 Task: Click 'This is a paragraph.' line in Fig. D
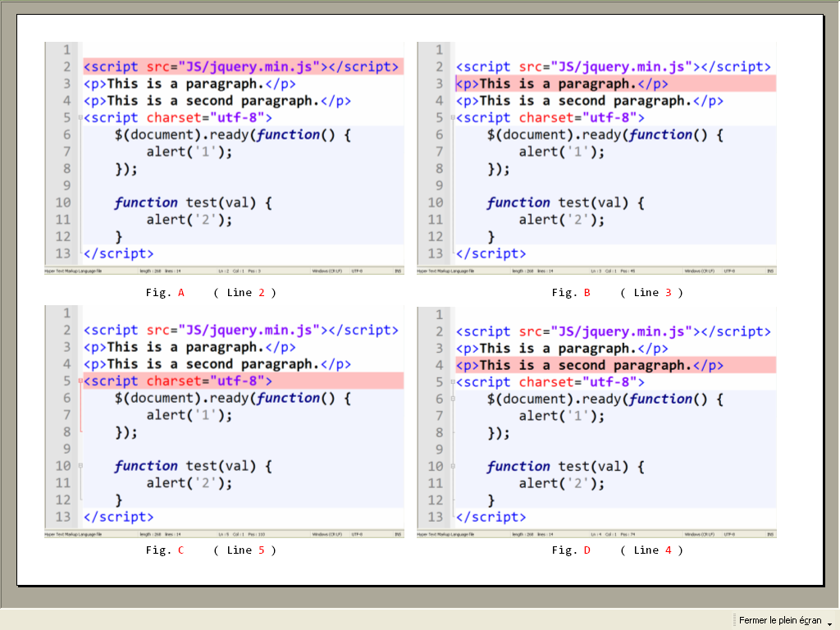click(561, 349)
